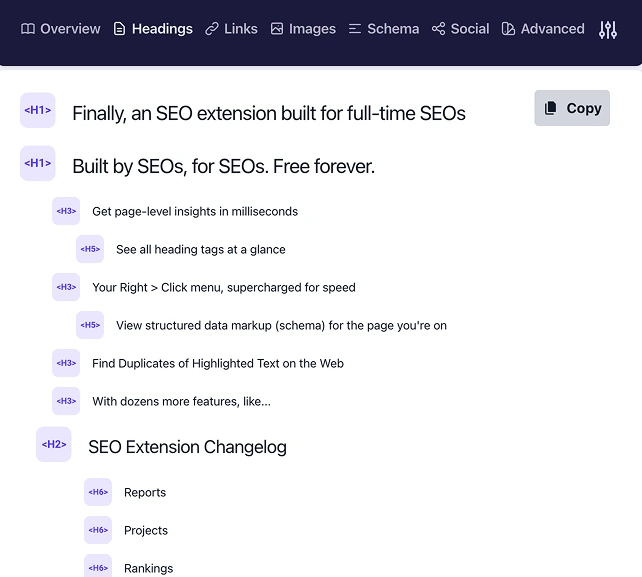Click the H3 badge beside Get page-level insights
642x577 pixels.
click(66, 211)
